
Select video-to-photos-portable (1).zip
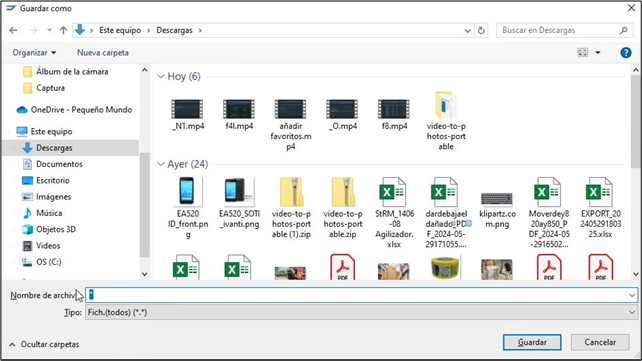pyautogui.click(x=291, y=208)
